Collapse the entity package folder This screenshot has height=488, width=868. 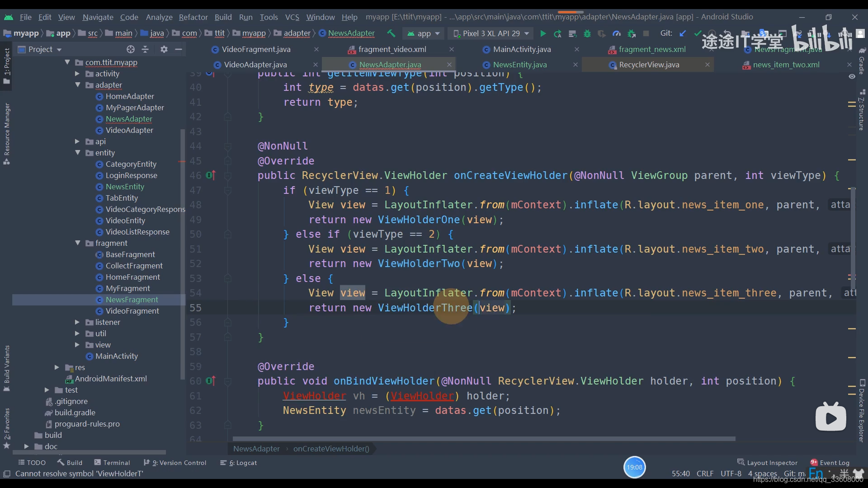coord(77,153)
